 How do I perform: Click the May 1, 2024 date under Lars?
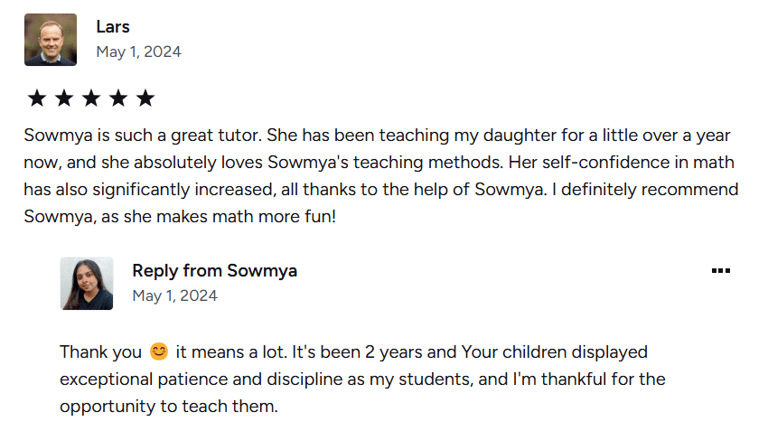139,52
